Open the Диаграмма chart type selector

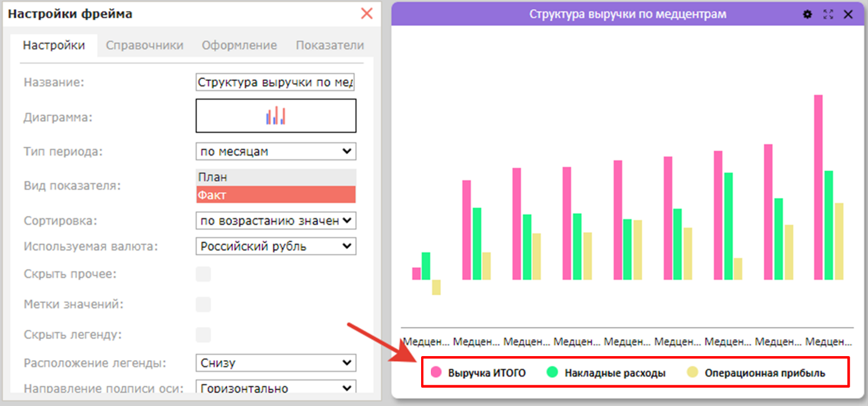(276, 116)
